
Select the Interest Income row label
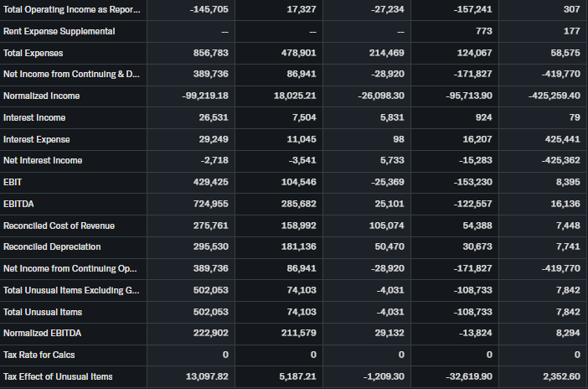pyautogui.click(x=34, y=117)
